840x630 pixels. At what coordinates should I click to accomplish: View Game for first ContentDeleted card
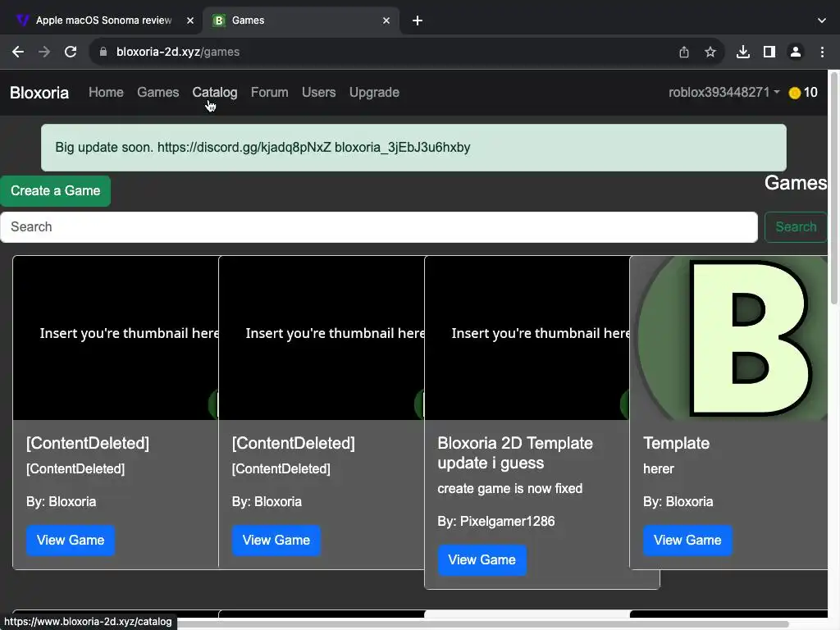[71, 540]
